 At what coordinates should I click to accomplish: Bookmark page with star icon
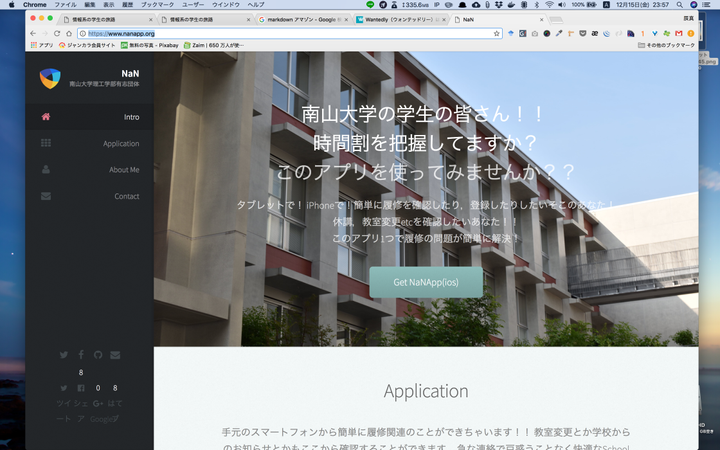(496, 34)
